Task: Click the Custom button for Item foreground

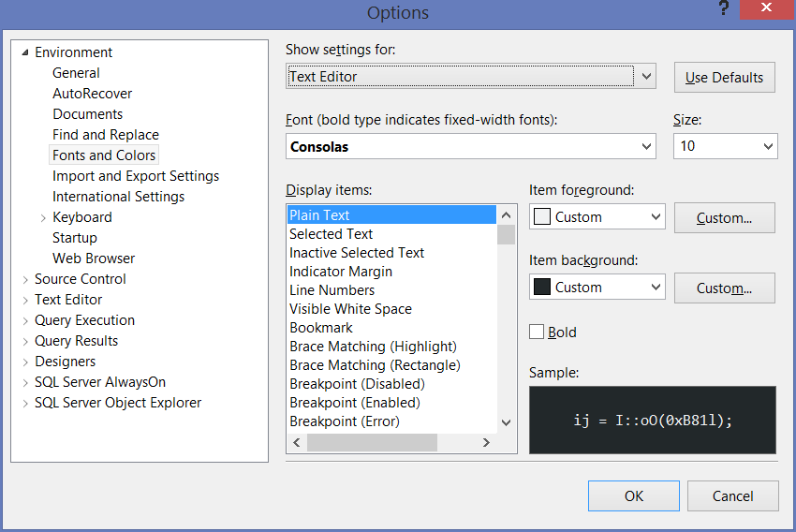Action: pyautogui.click(x=724, y=217)
